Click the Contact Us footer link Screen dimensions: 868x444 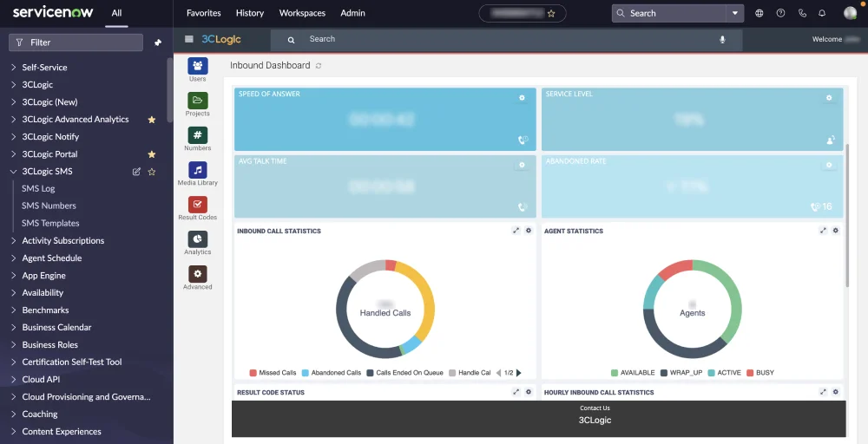(595, 408)
